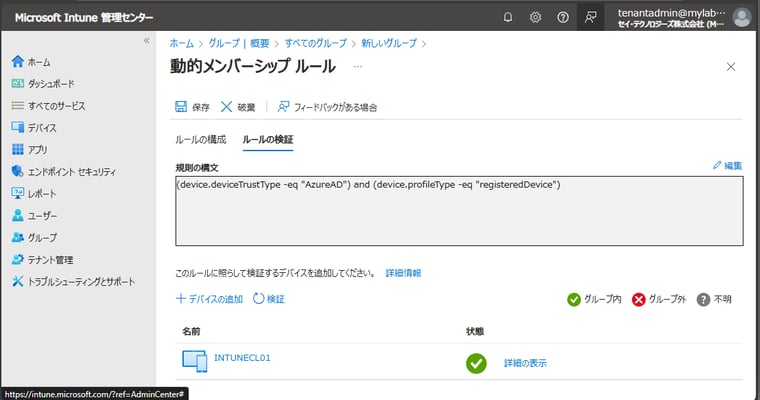Viewport: 760px width, 400px height.
Task: Click ホーム breadcrumb link
Action: (181, 43)
